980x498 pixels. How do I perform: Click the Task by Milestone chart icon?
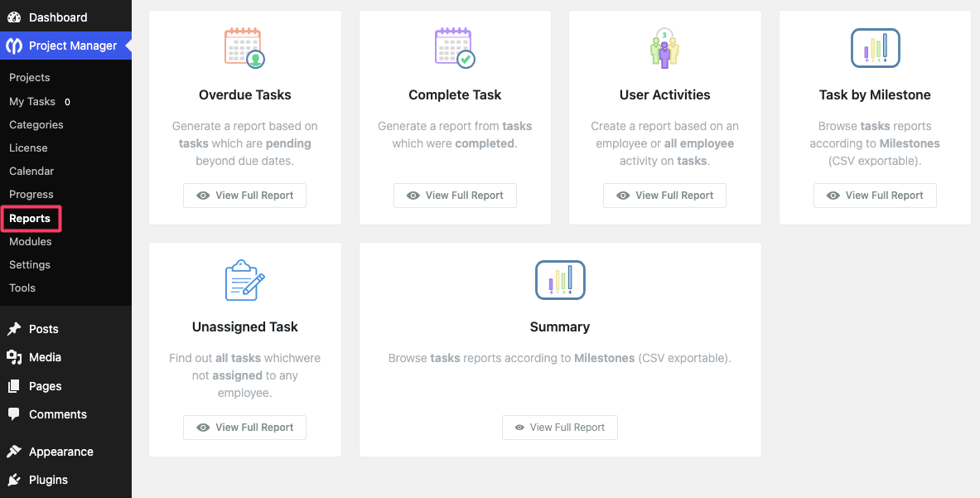(875, 48)
